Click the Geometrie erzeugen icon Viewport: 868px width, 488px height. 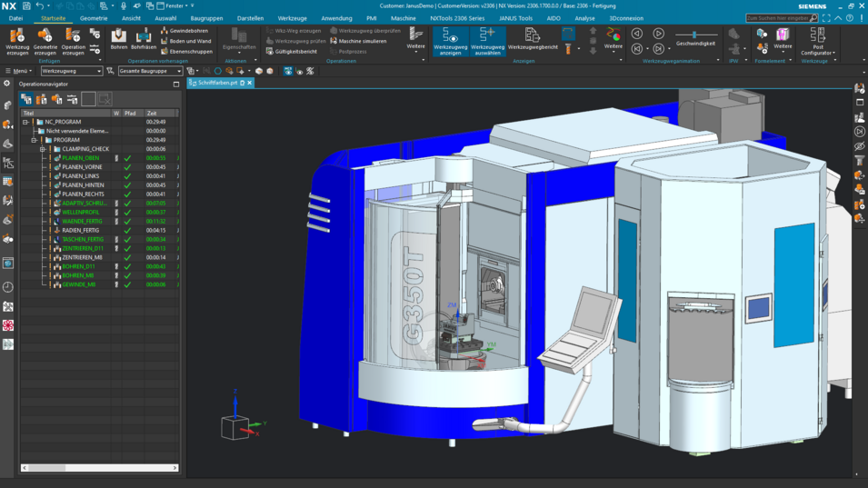point(45,42)
